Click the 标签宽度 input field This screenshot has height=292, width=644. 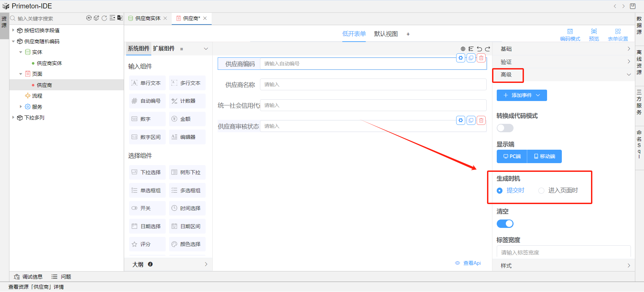[563, 252]
